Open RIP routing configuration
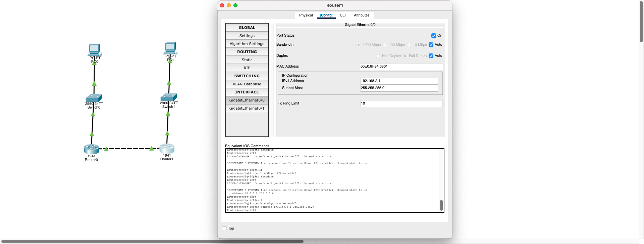This screenshot has width=644, height=244. click(x=247, y=68)
